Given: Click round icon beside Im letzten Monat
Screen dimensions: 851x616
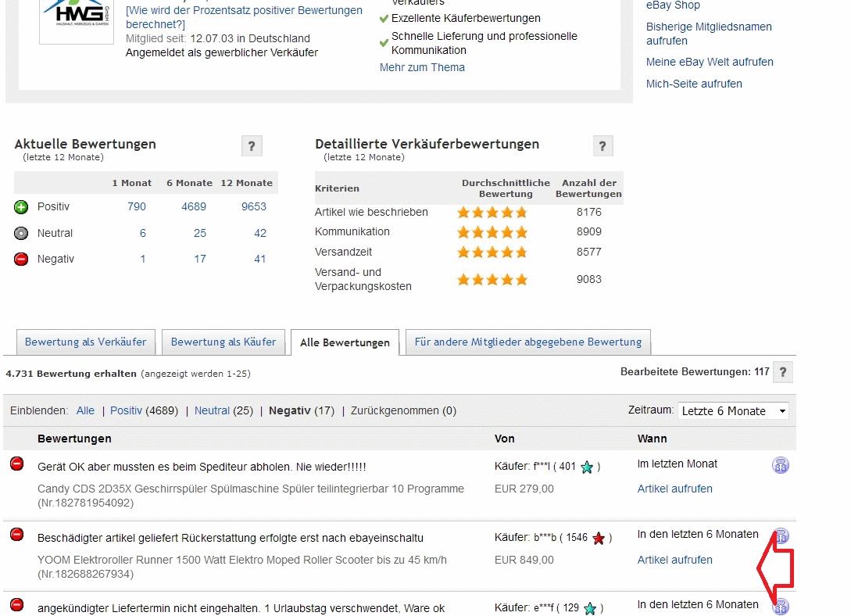Looking at the screenshot, I should coord(780,465).
